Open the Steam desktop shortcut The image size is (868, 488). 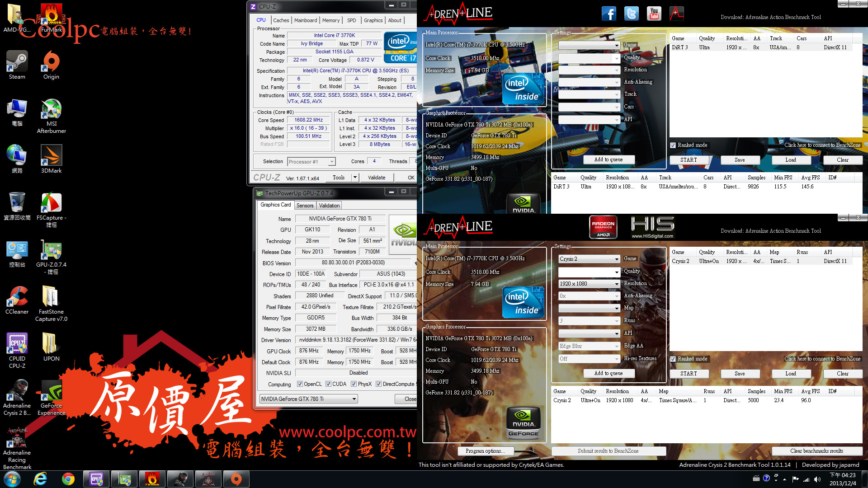pyautogui.click(x=17, y=66)
